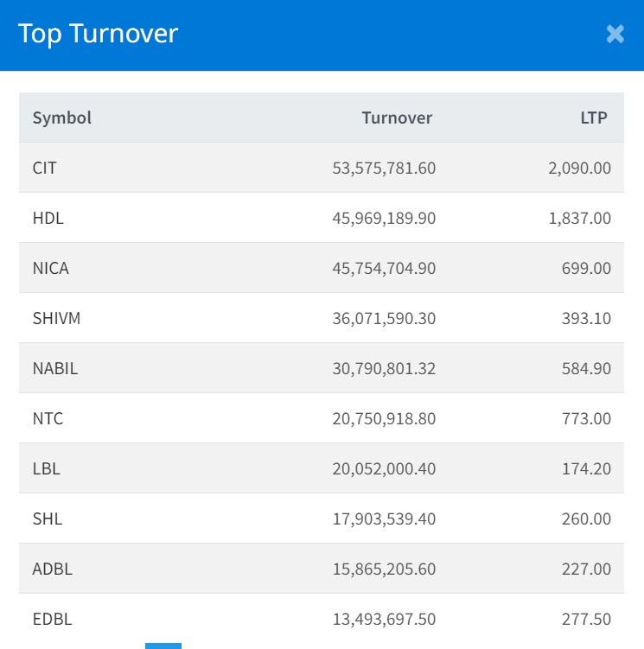Open the NICA stock symbol

tap(51, 268)
